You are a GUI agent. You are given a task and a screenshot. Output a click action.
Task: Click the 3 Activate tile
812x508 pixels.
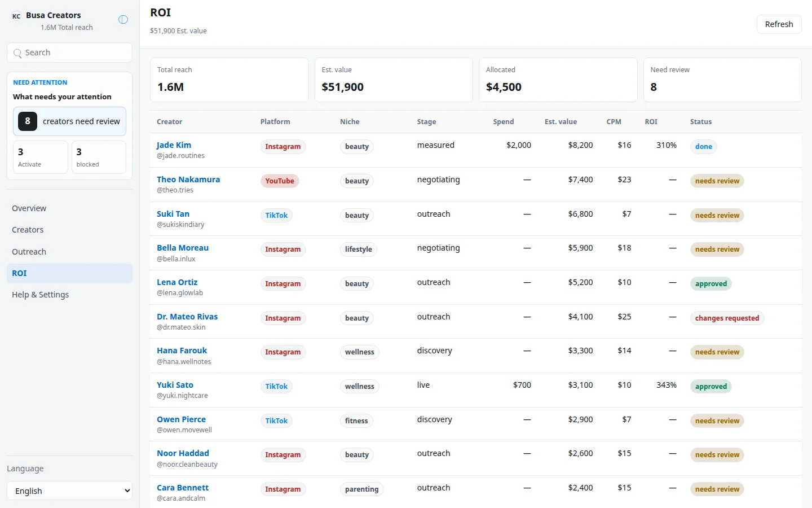click(41, 157)
